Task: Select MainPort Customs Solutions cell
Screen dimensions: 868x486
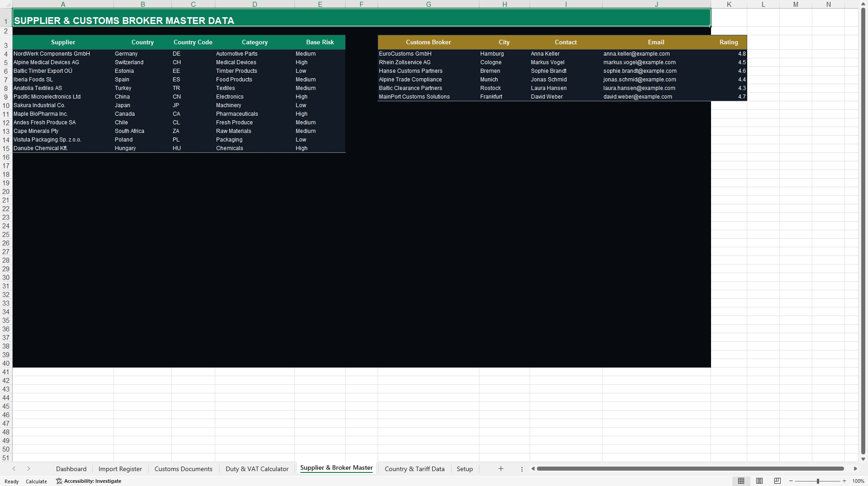Action: click(x=428, y=97)
